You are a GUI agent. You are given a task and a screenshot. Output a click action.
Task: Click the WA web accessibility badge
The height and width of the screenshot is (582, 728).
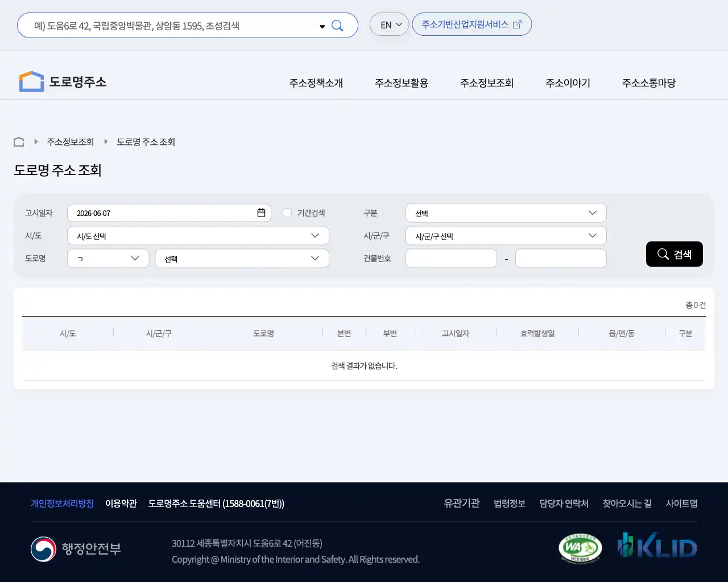point(580,548)
